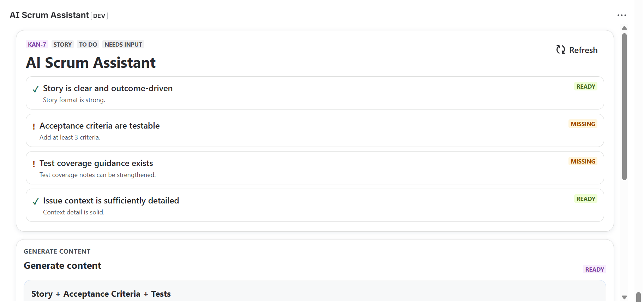Click the refresh arrows icon
This screenshot has width=644, height=302.
point(560,50)
